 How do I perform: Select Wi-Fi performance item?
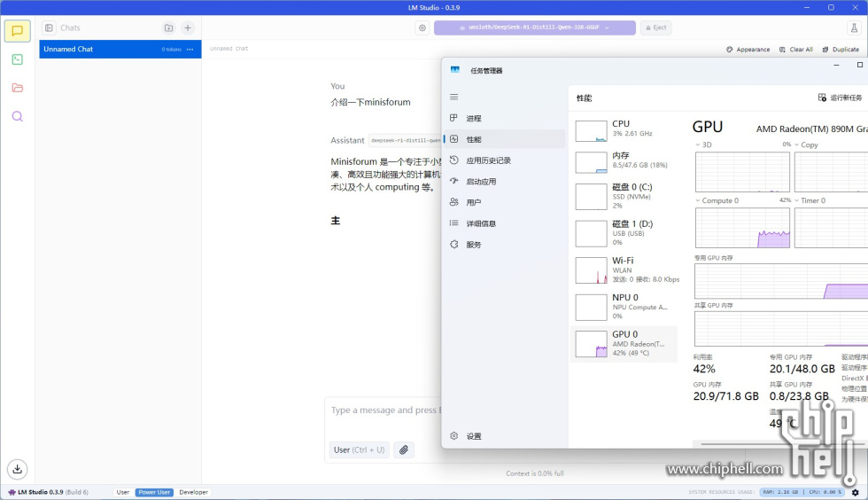[x=624, y=270]
